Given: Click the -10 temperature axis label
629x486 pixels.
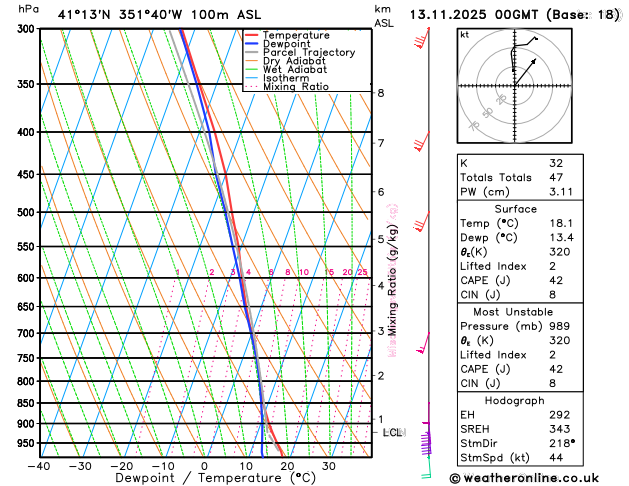Looking at the screenshot, I should click(x=163, y=466).
